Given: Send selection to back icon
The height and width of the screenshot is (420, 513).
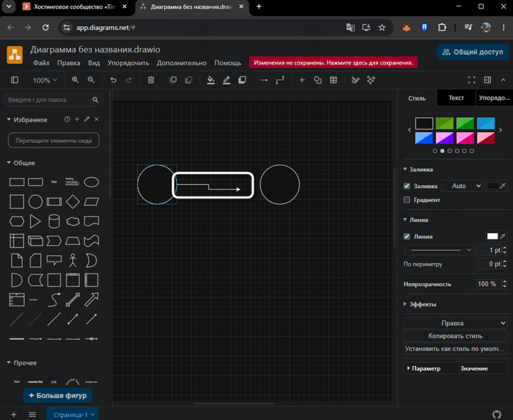Looking at the screenshot, I should click(x=189, y=80).
